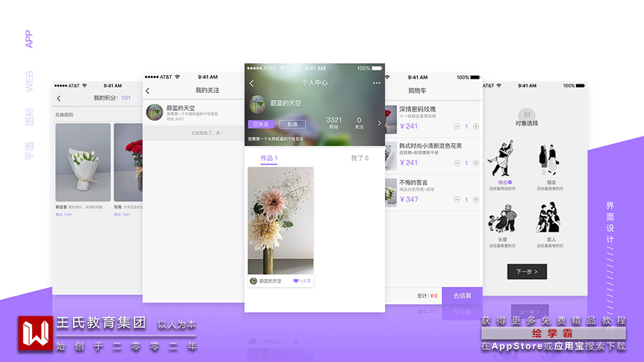Tap the 0 关注 following count
Image resolution: width=644 pixels, height=362 pixels.
coord(359,122)
